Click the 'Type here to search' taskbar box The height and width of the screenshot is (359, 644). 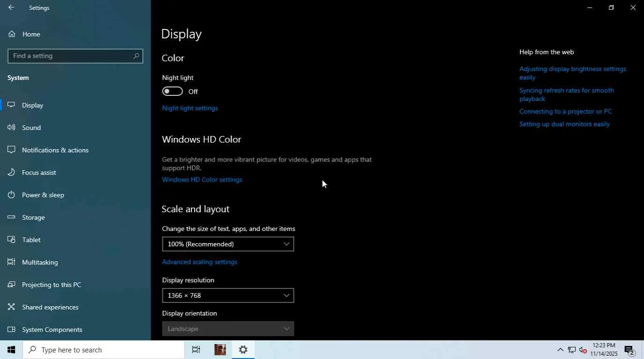104,350
